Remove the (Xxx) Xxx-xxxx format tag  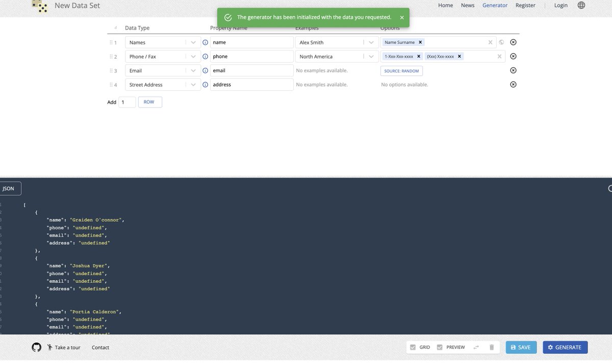coord(460,57)
